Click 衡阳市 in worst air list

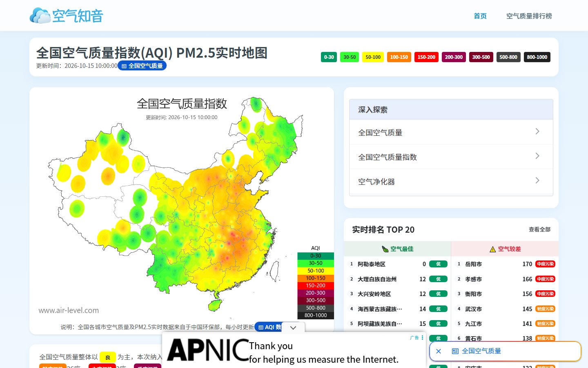(474, 294)
